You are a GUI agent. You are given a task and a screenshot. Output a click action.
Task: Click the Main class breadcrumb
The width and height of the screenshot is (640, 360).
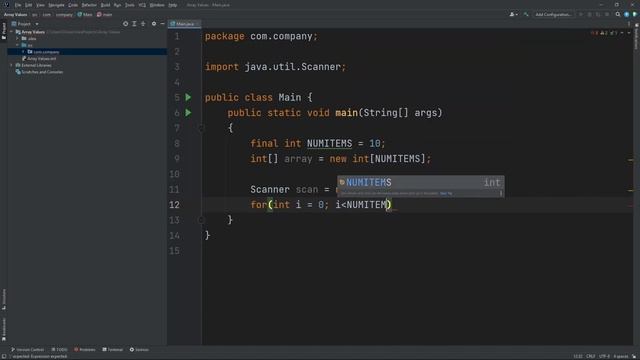tap(85, 14)
